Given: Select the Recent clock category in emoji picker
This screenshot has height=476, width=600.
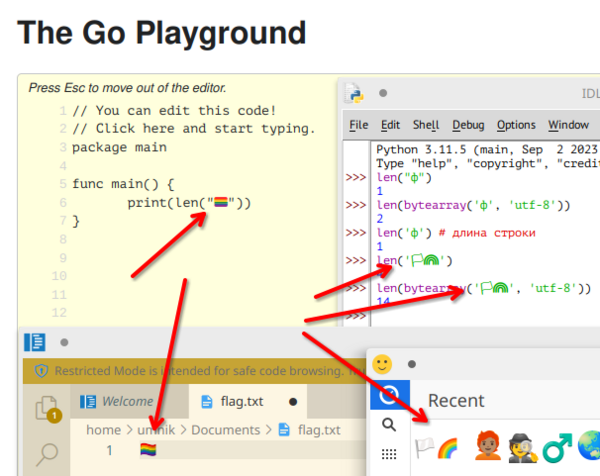Looking at the screenshot, I should click(x=390, y=394).
